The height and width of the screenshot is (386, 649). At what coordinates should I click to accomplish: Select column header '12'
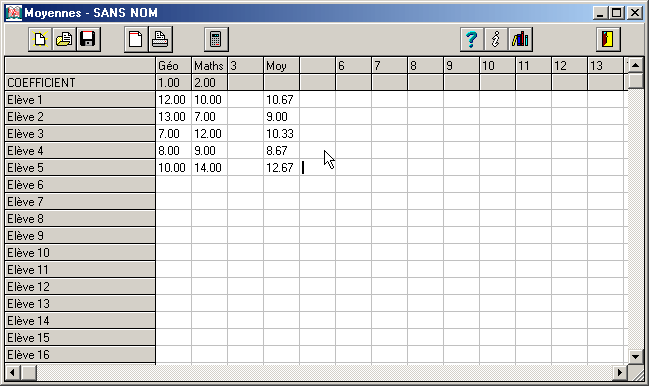[570, 66]
